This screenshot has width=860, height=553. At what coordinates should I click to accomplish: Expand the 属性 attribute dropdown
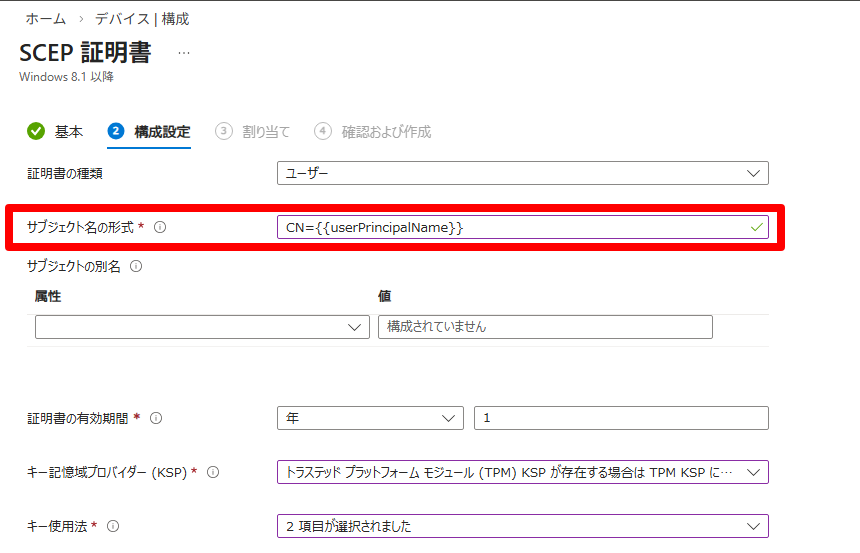point(202,327)
